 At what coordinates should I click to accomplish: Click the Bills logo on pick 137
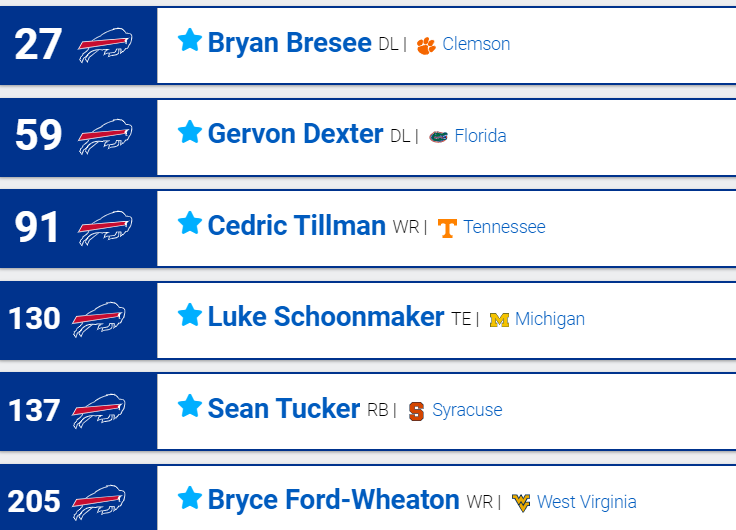(x=99, y=411)
